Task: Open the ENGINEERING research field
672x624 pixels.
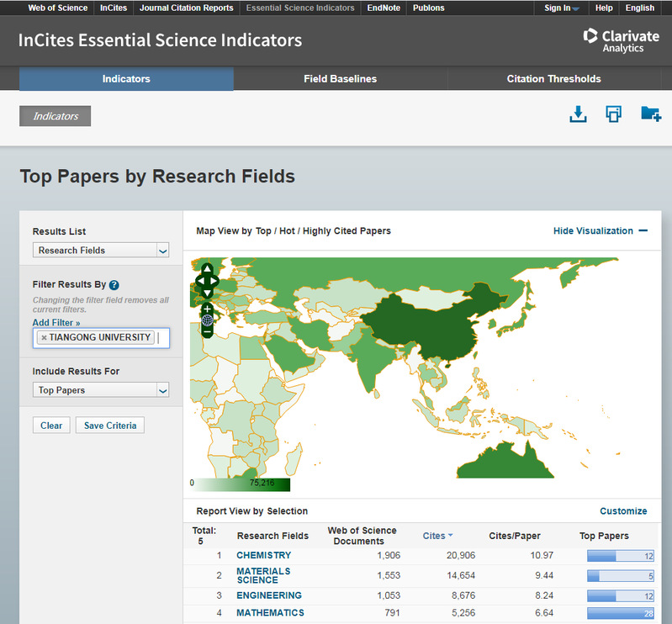Action: point(268,595)
